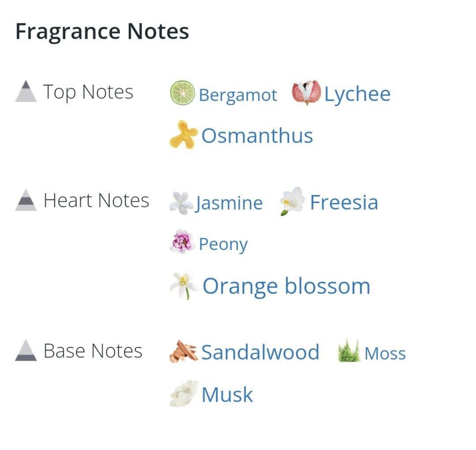Open the Jasmine note link

(229, 203)
